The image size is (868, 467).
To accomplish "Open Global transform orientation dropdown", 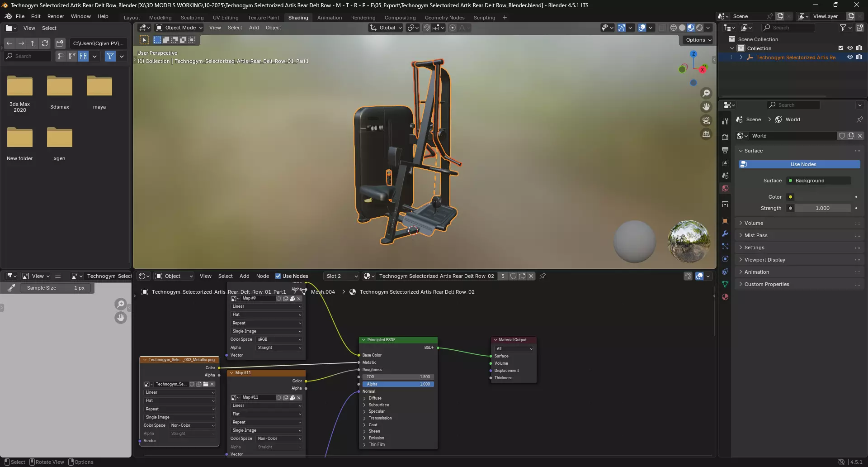I will click(x=386, y=28).
